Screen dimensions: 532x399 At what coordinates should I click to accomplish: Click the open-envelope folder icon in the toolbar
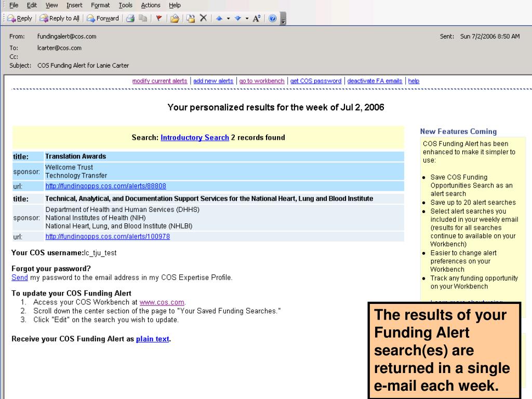coord(175,18)
